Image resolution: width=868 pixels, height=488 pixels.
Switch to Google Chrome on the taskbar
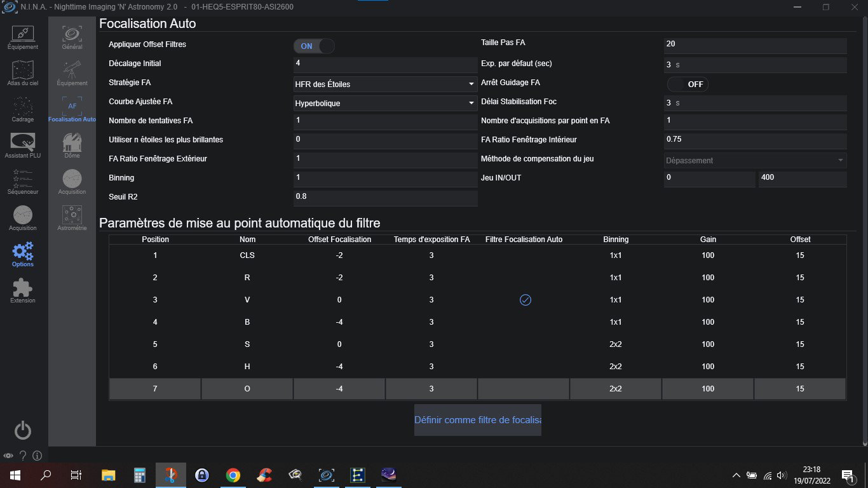233,475
